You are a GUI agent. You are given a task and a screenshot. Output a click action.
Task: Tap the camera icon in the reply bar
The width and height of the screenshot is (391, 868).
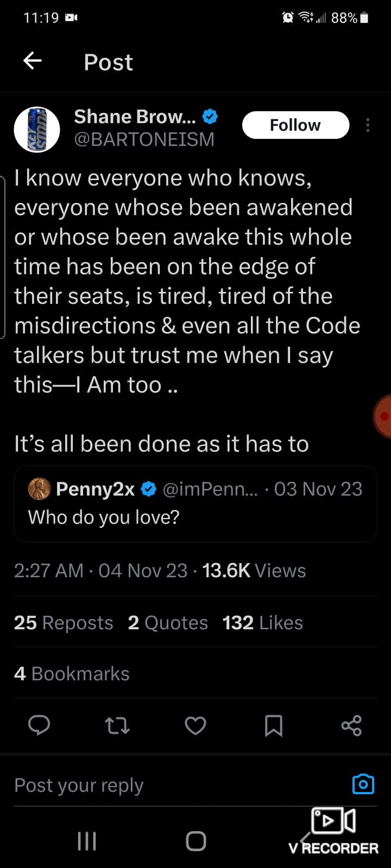(363, 784)
